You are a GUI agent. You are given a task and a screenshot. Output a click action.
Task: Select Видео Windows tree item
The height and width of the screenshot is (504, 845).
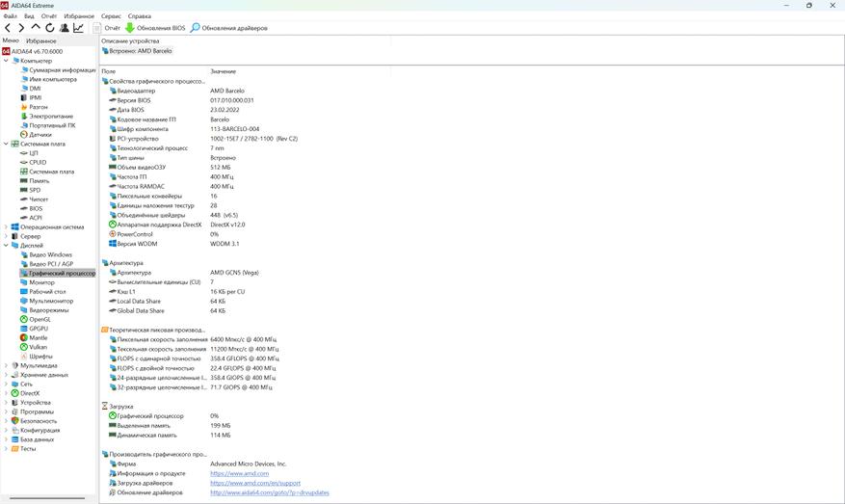(46, 254)
